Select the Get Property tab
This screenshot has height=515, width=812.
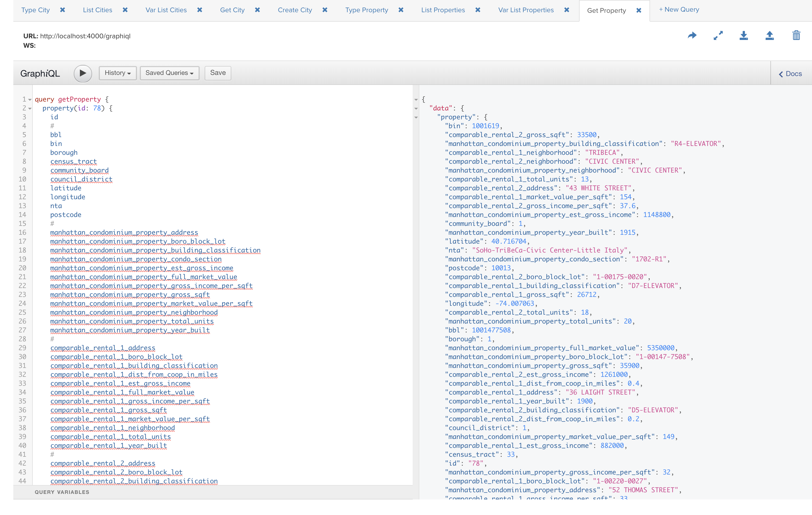click(606, 11)
